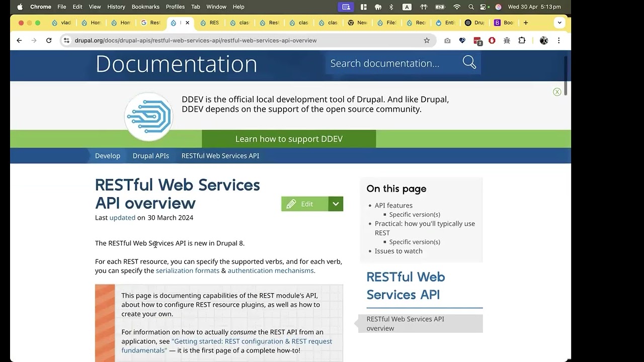
Task: Open 'Getting started: REST configuration' link
Action: click(226, 345)
